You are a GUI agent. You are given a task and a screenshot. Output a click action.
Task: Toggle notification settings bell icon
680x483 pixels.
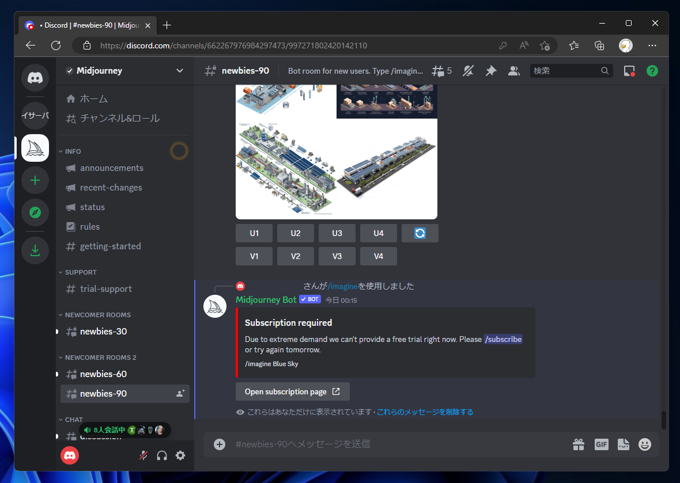pyautogui.click(x=468, y=71)
